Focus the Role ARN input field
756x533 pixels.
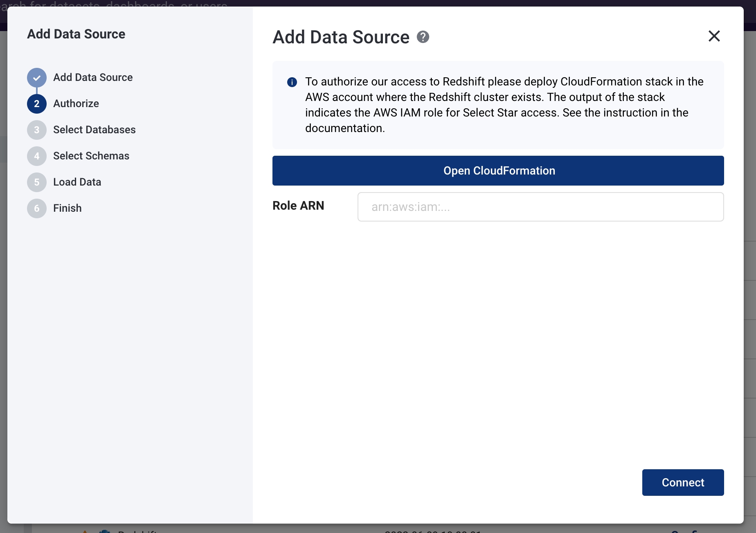(541, 207)
